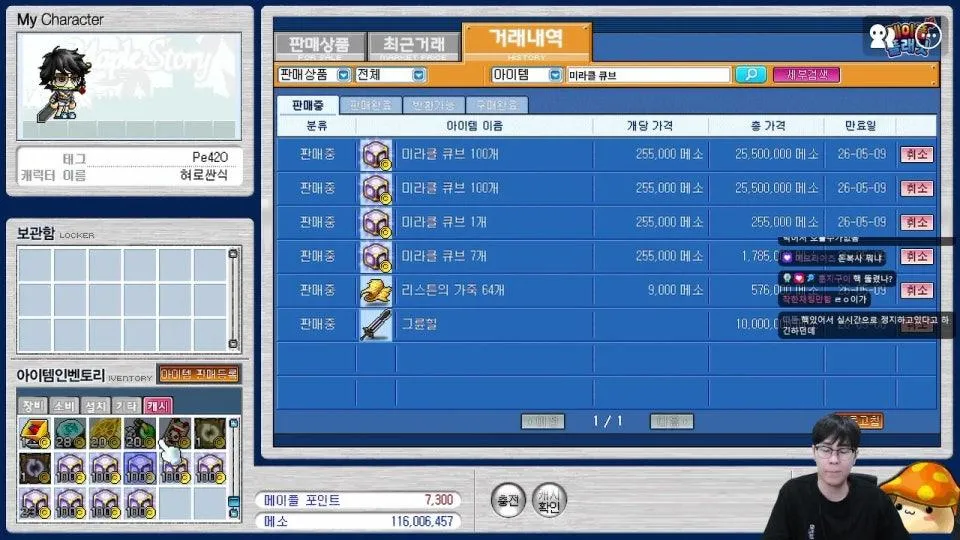Select the green potion item in inventory
This screenshot has height=540, width=960.
pos(140,432)
